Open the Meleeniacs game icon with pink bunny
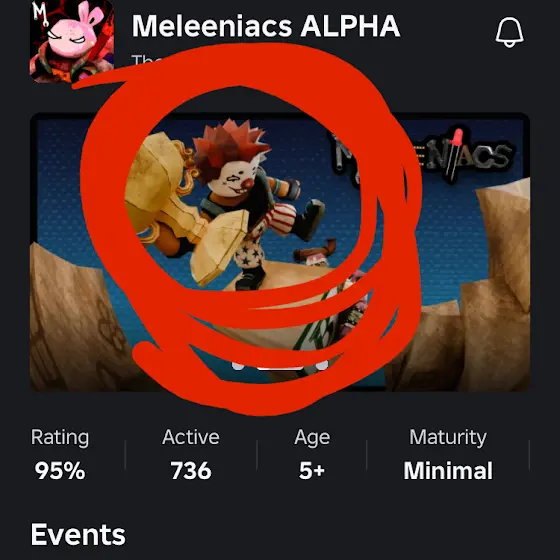 coord(72,41)
